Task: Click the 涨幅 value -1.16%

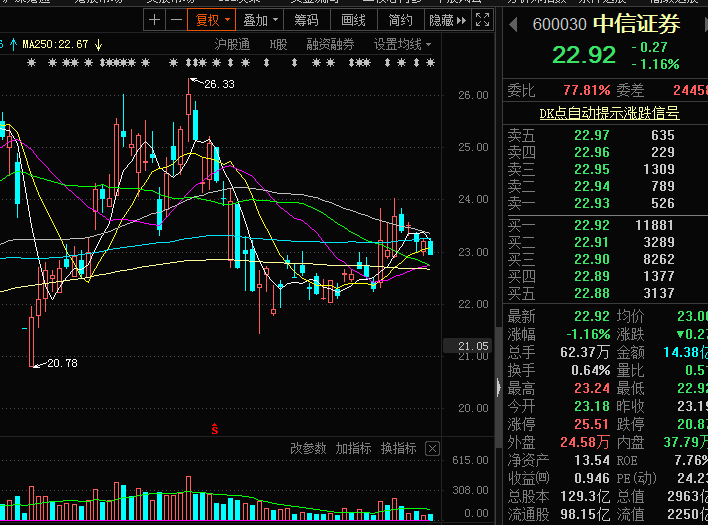Action: pyautogui.click(x=588, y=334)
